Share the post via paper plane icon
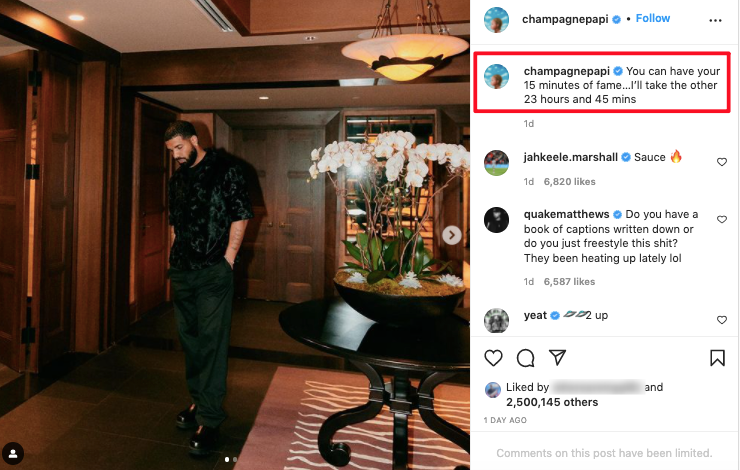Screen dimensions: 740x470 pos(558,357)
